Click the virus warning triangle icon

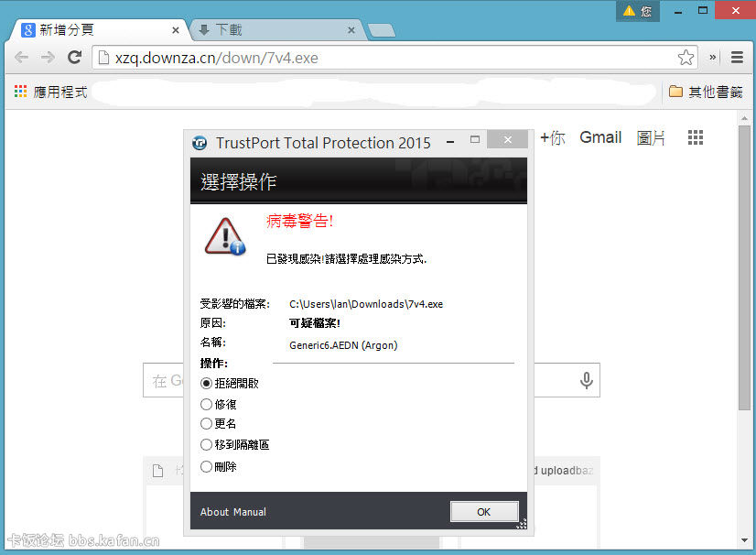pyautogui.click(x=224, y=236)
